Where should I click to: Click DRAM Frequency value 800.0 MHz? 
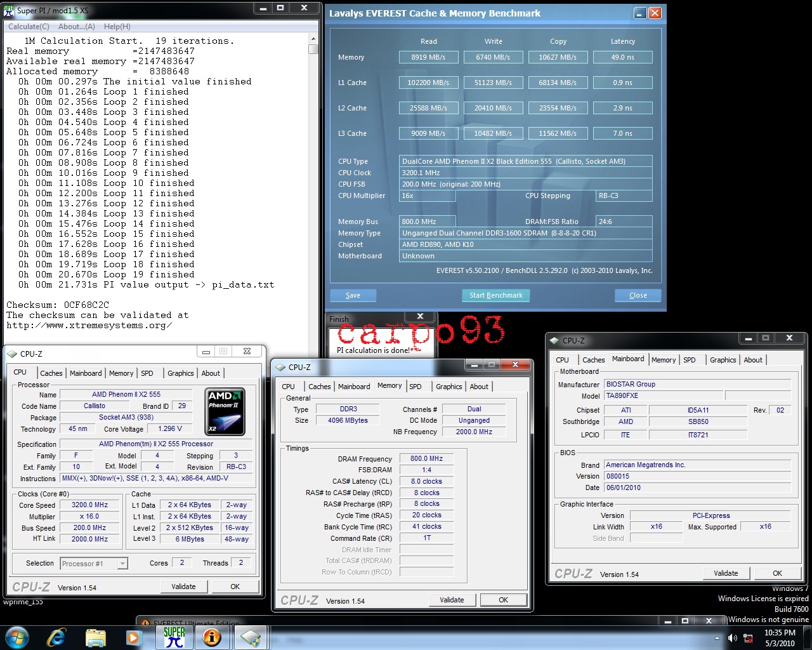(x=427, y=458)
